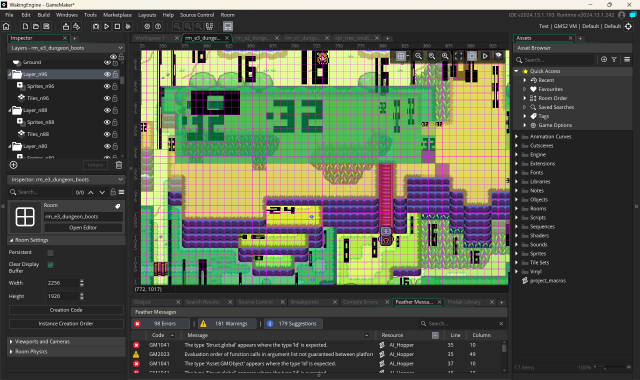This screenshot has width=640, height=380.
Task: Zoom in on the room canvas
Action: pyautogui.click(x=445, y=56)
